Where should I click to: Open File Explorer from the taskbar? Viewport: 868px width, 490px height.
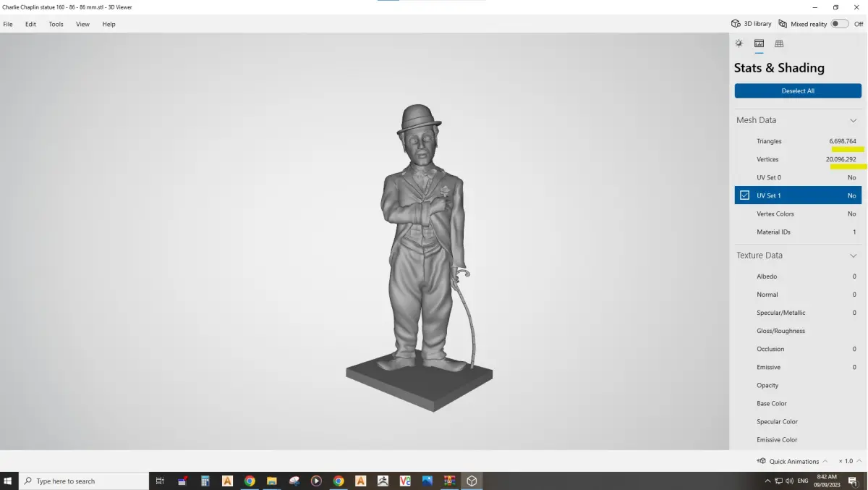[272, 481]
